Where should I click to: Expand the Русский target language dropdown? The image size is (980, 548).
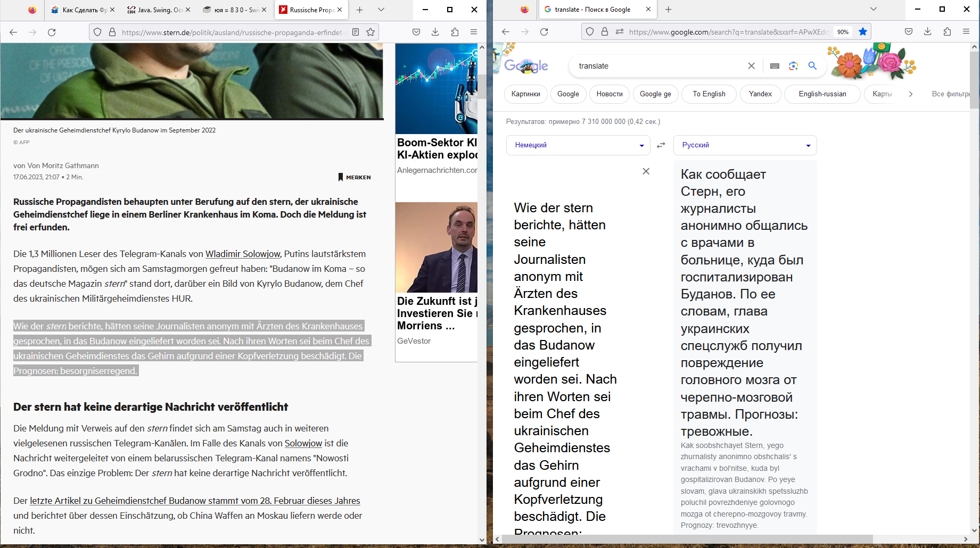coord(745,145)
